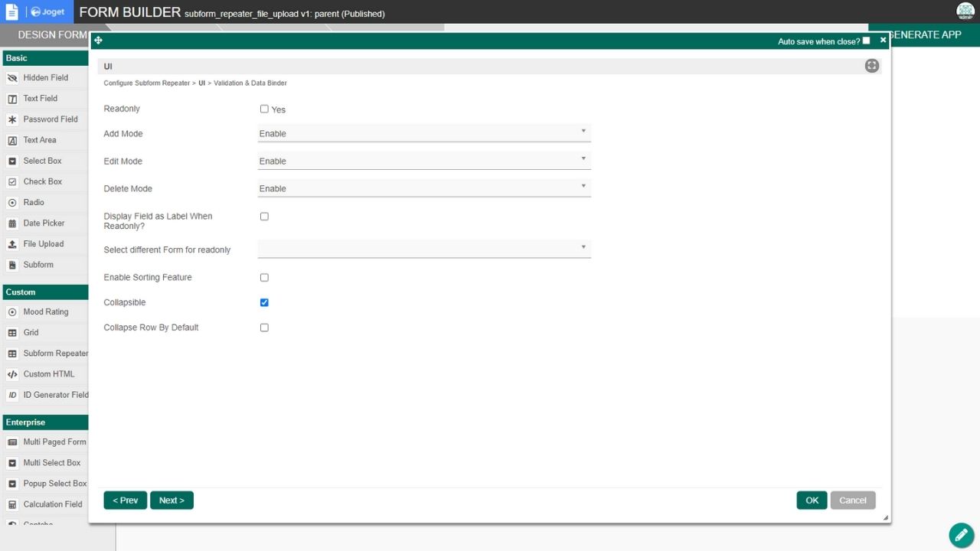Uncheck the Collapsible checkbox
Image resolution: width=980 pixels, height=551 pixels.
pyautogui.click(x=264, y=302)
